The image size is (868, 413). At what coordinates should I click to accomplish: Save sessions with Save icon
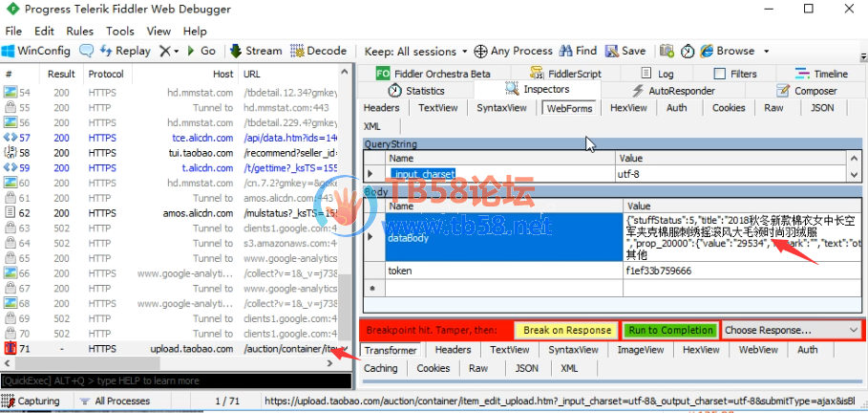click(x=625, y=51)
